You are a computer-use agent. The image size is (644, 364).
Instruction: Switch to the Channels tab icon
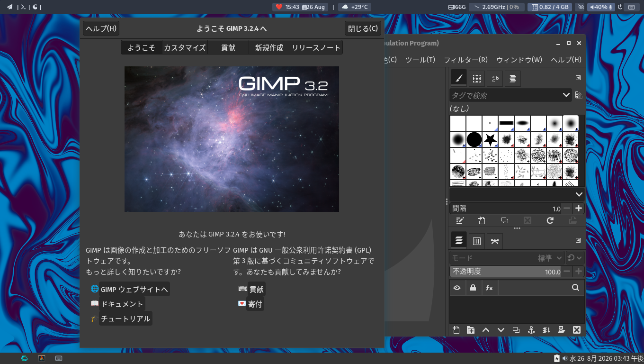[477, 241]
